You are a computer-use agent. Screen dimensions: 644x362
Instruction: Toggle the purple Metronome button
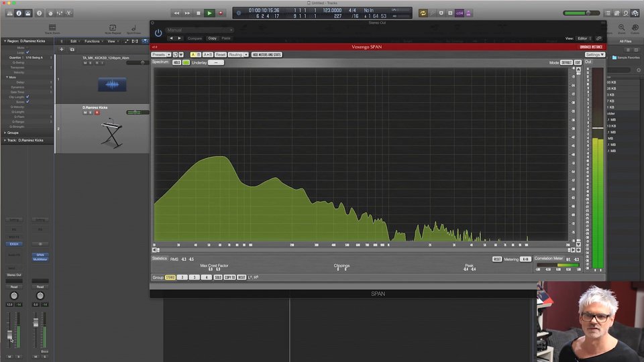(469, 13)
